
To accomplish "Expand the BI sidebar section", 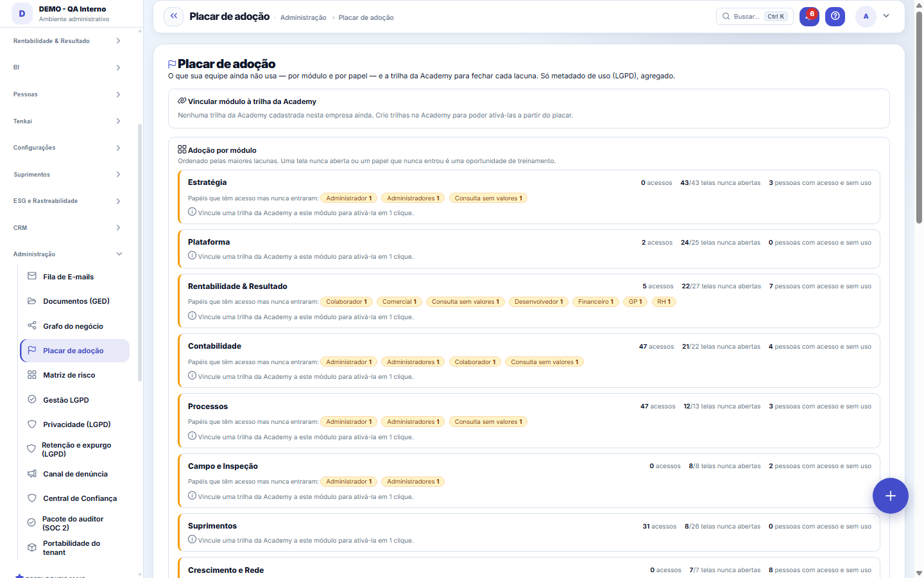I will coord(67,67).
